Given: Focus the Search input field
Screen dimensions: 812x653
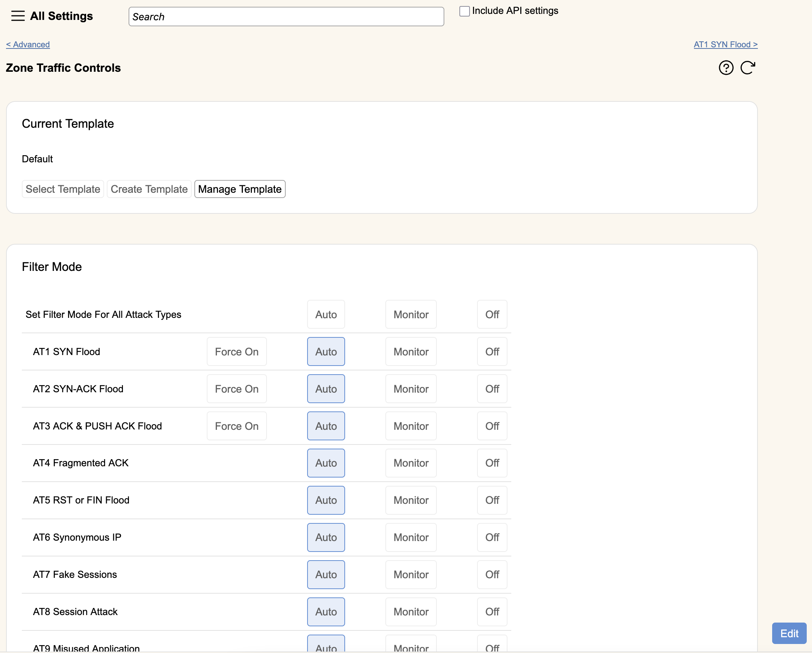Looking at the screenshot, I should 286,17.
